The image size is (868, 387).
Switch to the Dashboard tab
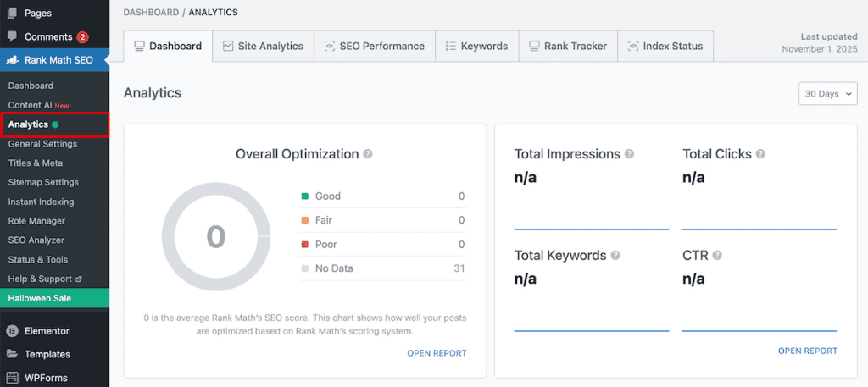point(169,46)
